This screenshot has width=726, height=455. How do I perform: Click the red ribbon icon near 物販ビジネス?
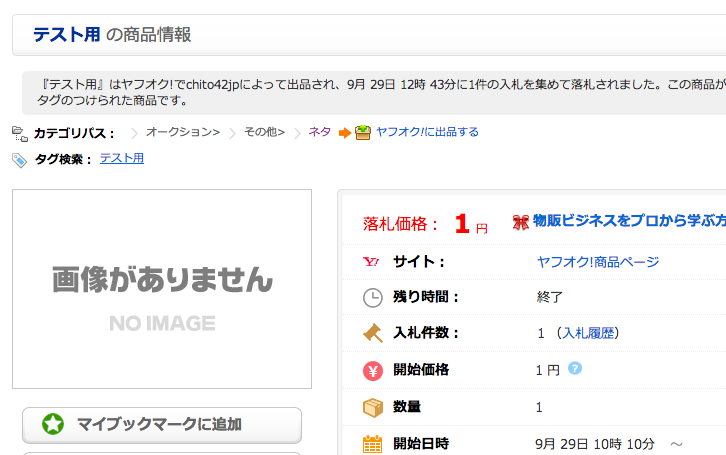(x=520, y=221)
